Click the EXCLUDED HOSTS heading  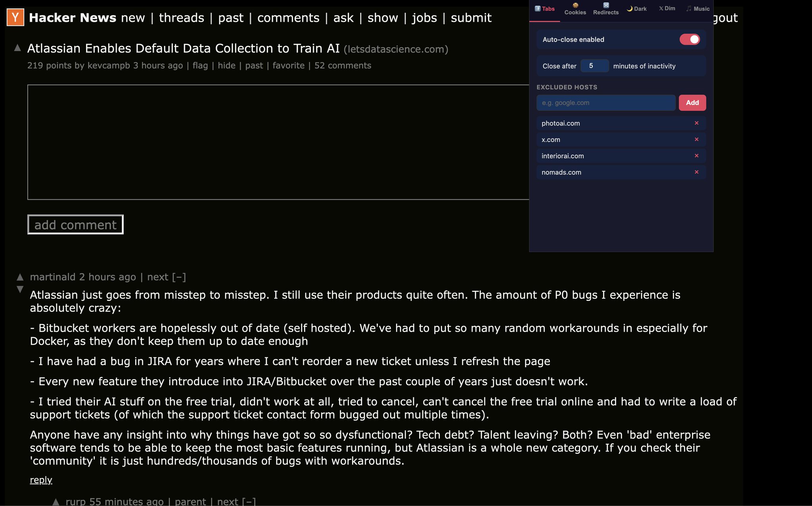(567, 87)
